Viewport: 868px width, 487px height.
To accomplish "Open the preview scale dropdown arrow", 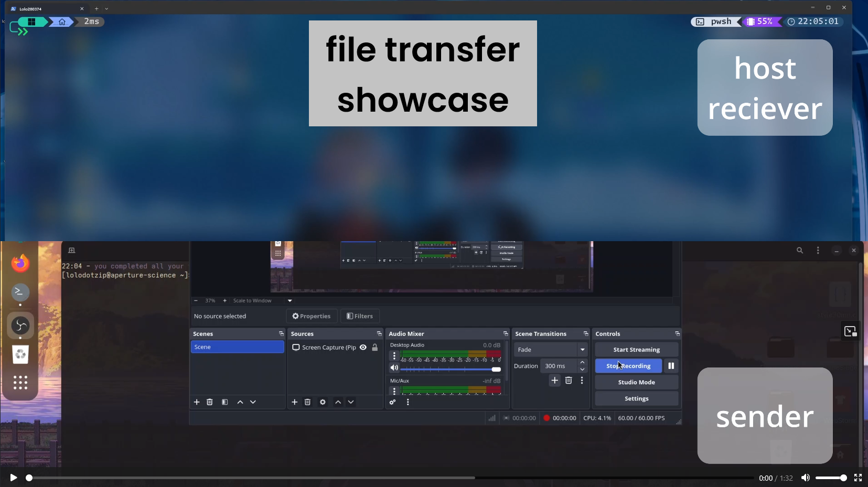I will coord(290,301).
